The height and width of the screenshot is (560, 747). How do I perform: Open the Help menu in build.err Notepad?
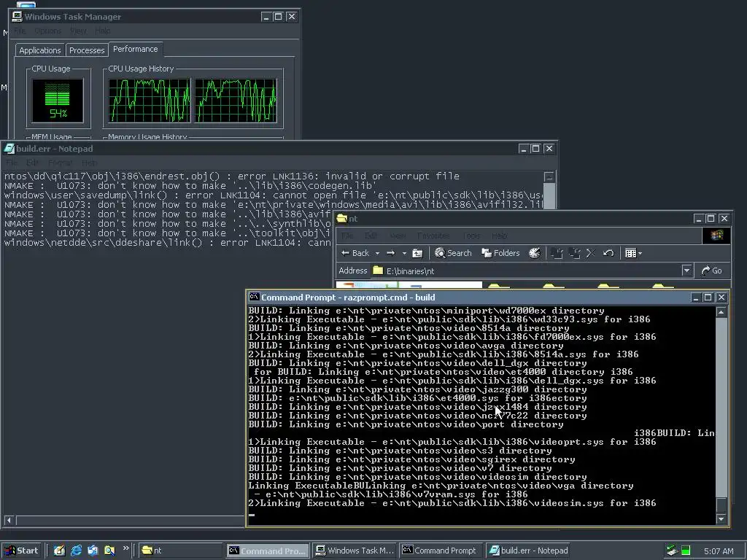[x=89, y=163]
